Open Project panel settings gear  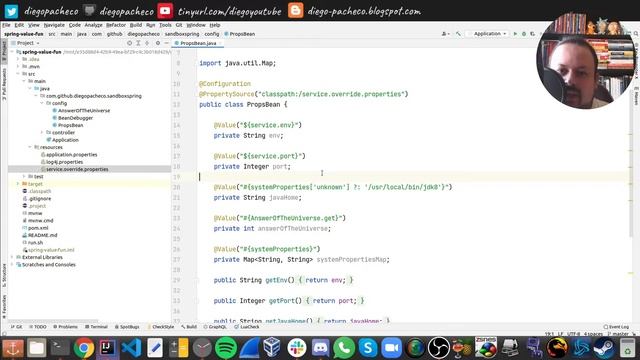[x=158, y=43]
